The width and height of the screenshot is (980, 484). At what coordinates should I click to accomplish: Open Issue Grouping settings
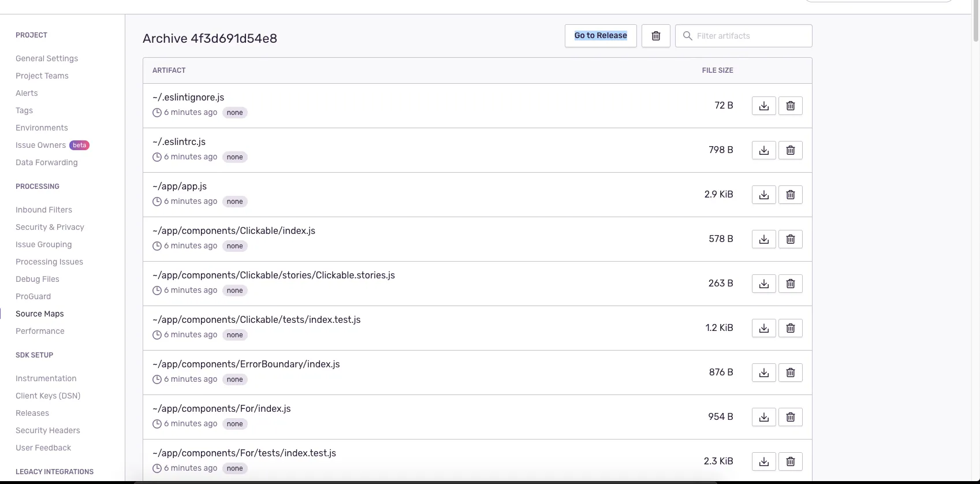click(x=44, y=244)
